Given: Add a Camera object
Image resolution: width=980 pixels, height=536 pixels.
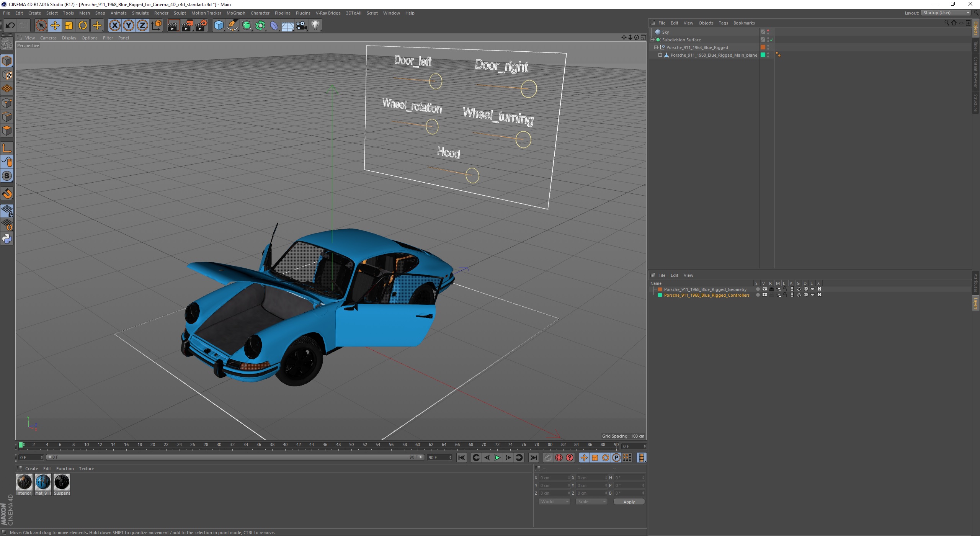Looking at the screenshot, I should click(x=302, y=26).
